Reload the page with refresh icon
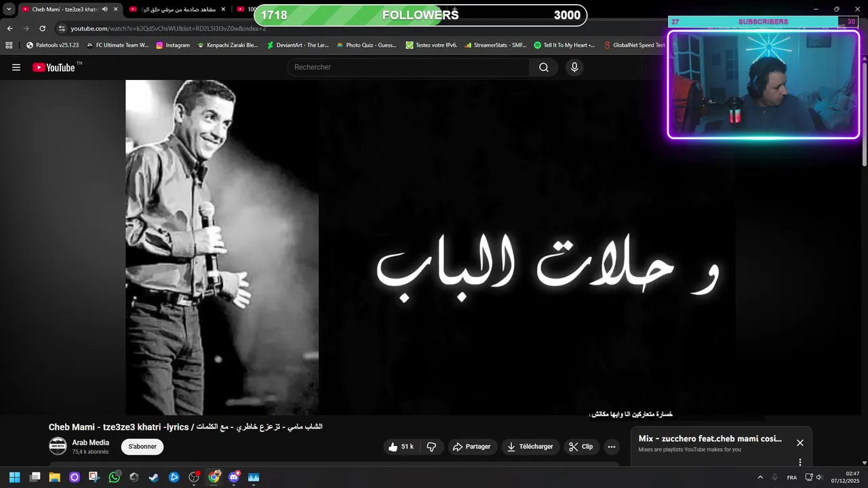 click(42, 28)
